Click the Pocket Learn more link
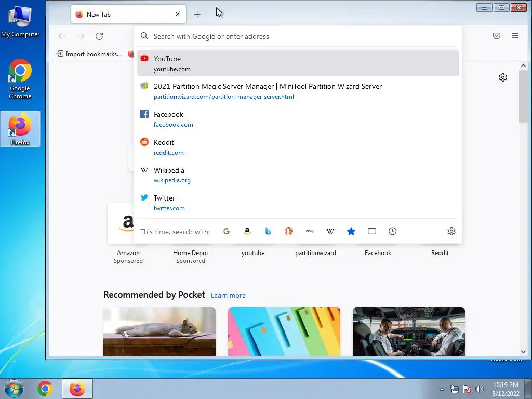Viewport: 532px width, 399px height. point(229,296)
